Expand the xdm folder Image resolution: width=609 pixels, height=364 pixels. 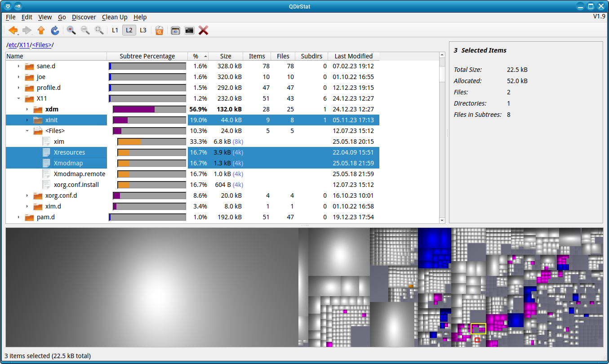click(x=27, y=109)
